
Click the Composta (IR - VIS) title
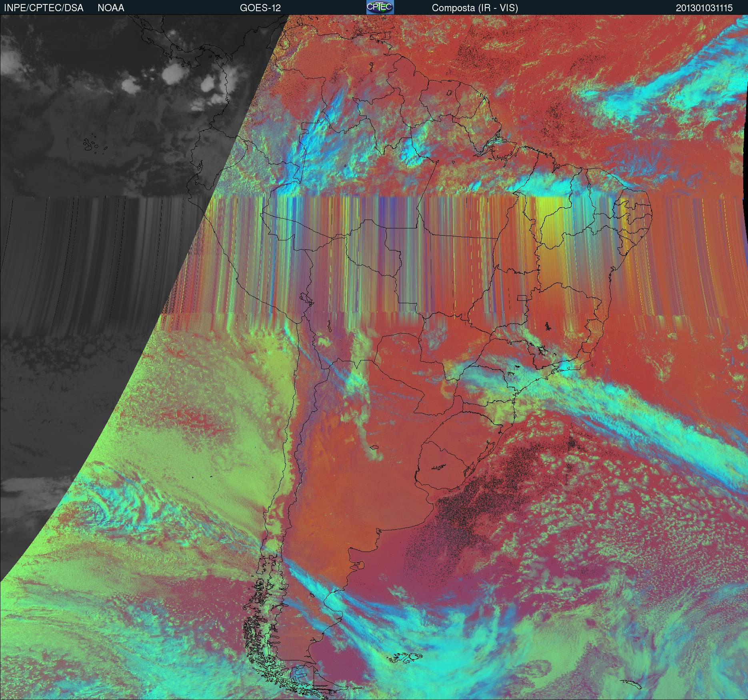[475, 8]
